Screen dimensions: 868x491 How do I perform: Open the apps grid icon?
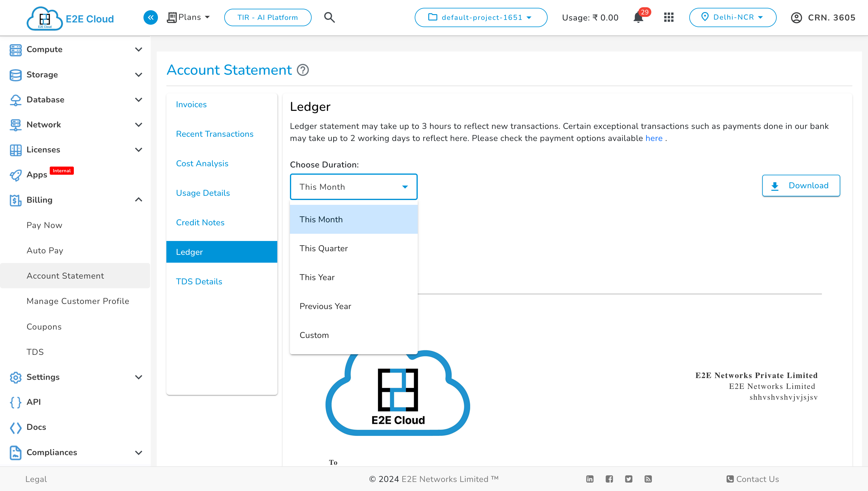click(x=668, y=17)
